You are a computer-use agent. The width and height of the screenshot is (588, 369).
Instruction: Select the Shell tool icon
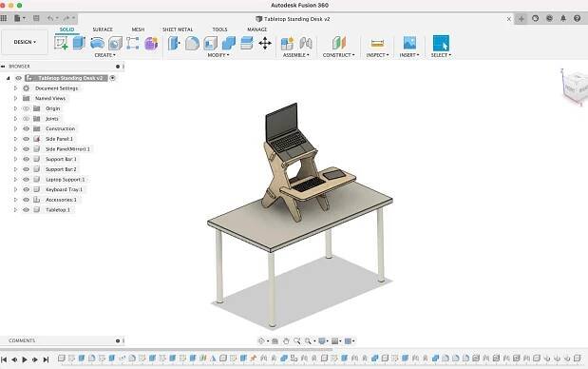coord(210,43)
